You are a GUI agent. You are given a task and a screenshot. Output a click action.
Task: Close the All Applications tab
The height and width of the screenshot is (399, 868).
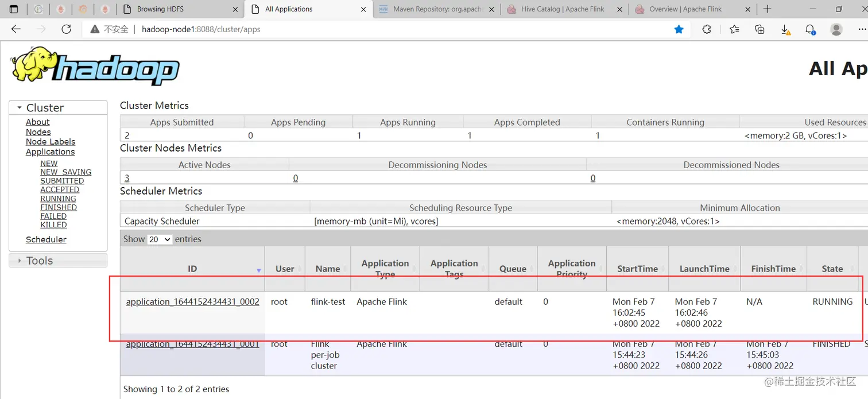(x=363, y=9)
